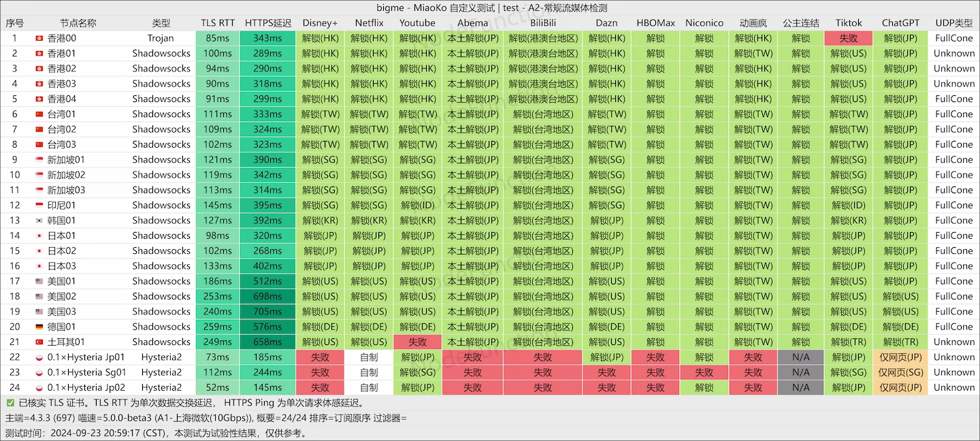Click the TLS RTT column header
The height and width of the screenshot is (441, 980).
pyautogui.click(x=218, y=22)
